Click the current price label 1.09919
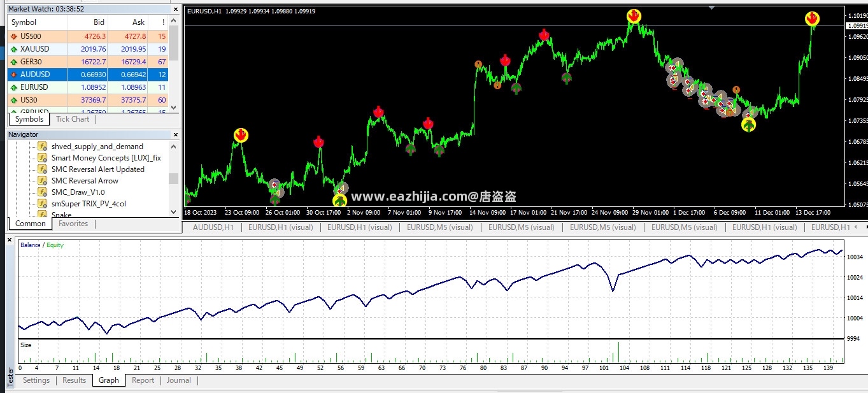 coord(857,26)
